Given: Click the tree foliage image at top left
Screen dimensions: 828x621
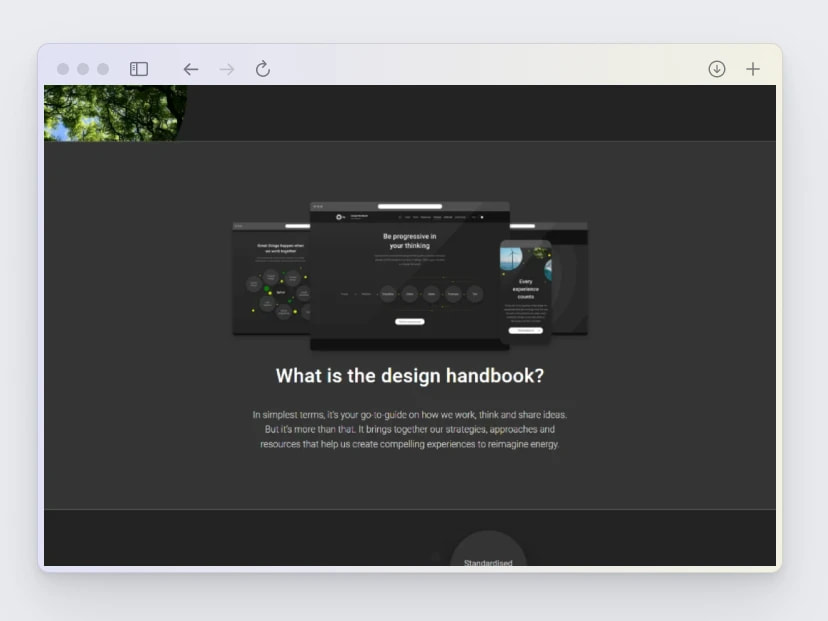Looking at the screenshot, I should [113, 112].
